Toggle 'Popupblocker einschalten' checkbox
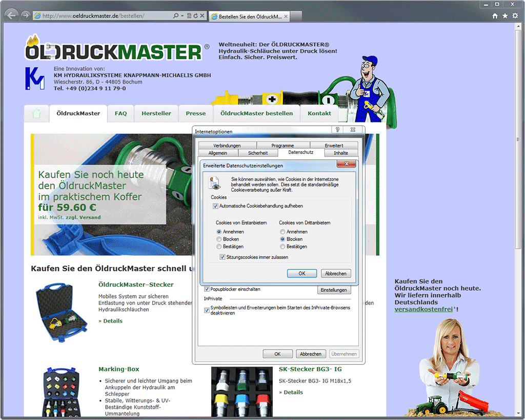The width and height of the screenshot is (525, 420). (x=207, y=289)
